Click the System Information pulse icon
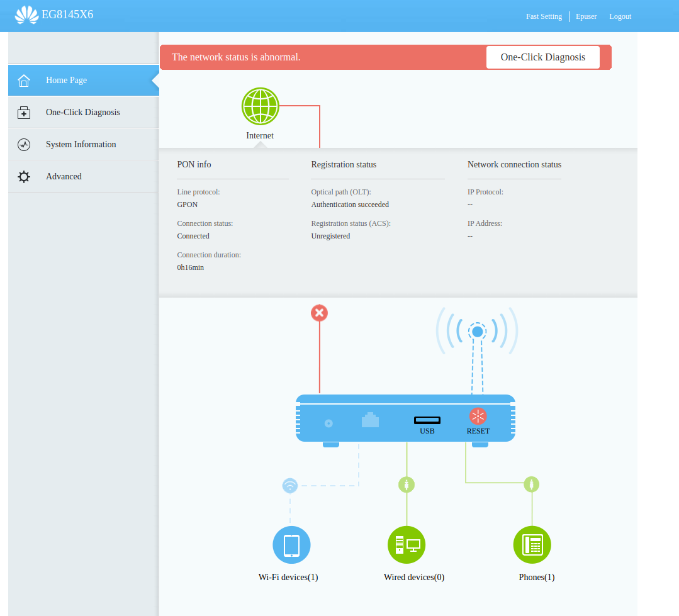This screenshot has width=679, height=616. pyautogui.click(x=24, y=145)
